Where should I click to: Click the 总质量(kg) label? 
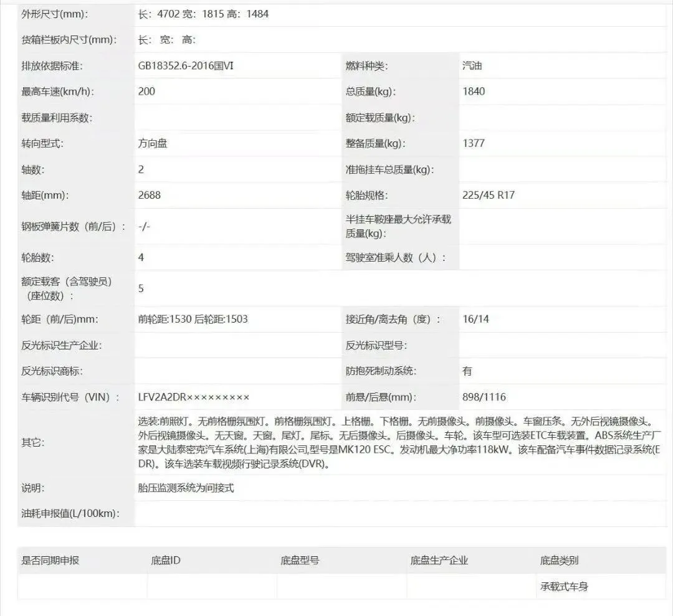point(370,92)
